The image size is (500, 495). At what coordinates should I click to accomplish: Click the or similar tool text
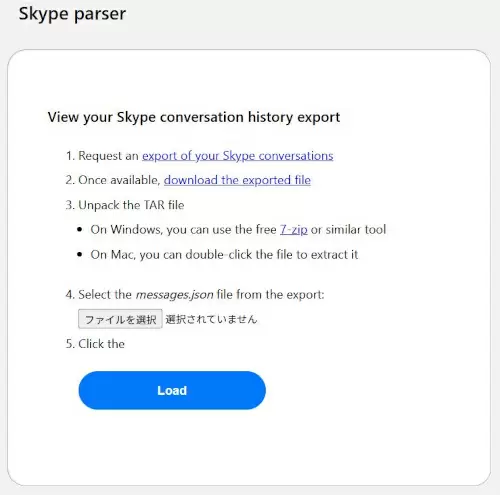click(348, 230)
